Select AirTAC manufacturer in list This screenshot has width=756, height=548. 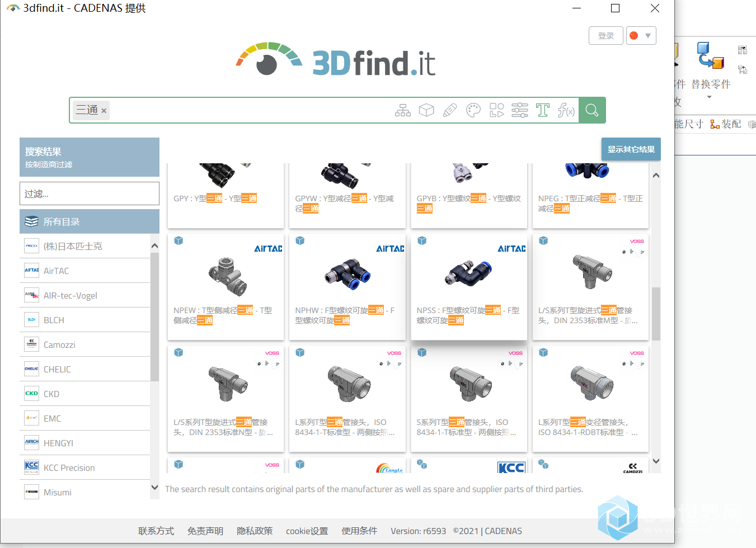tap(85, 271)
